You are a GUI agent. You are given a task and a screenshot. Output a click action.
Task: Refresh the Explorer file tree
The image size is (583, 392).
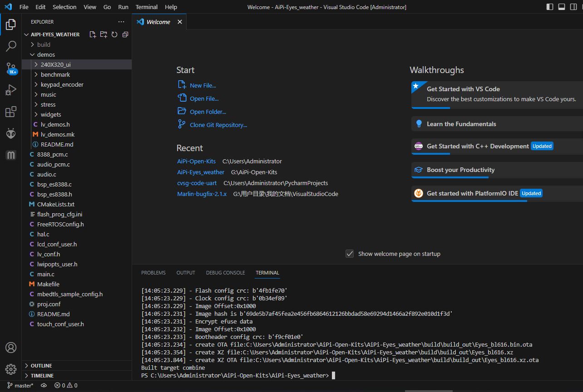tap(114, 34)
